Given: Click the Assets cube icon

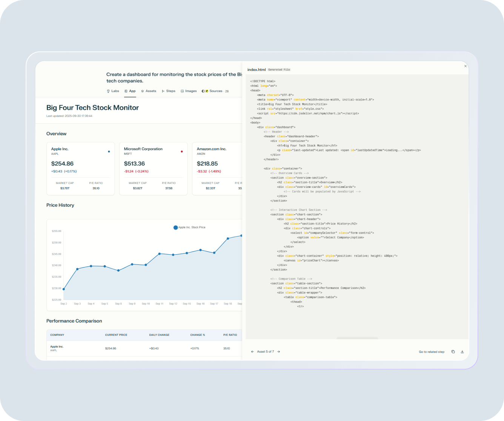Looking at the screenshot, I should point(142,91).
